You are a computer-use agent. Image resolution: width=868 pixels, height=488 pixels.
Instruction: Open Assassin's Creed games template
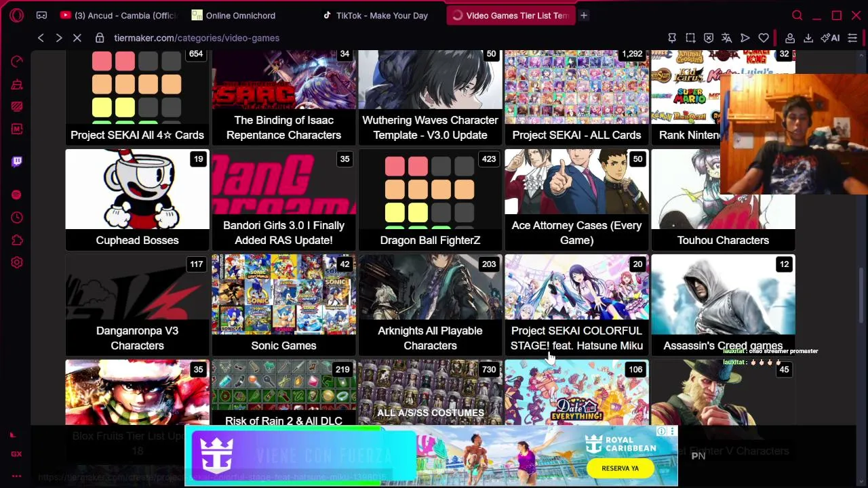coord(723,305)
